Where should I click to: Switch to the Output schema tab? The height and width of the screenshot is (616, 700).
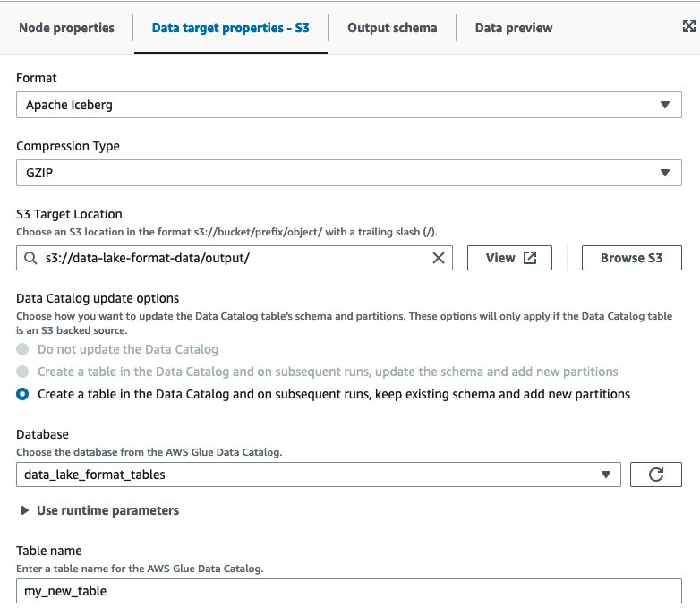coord(392,28)
